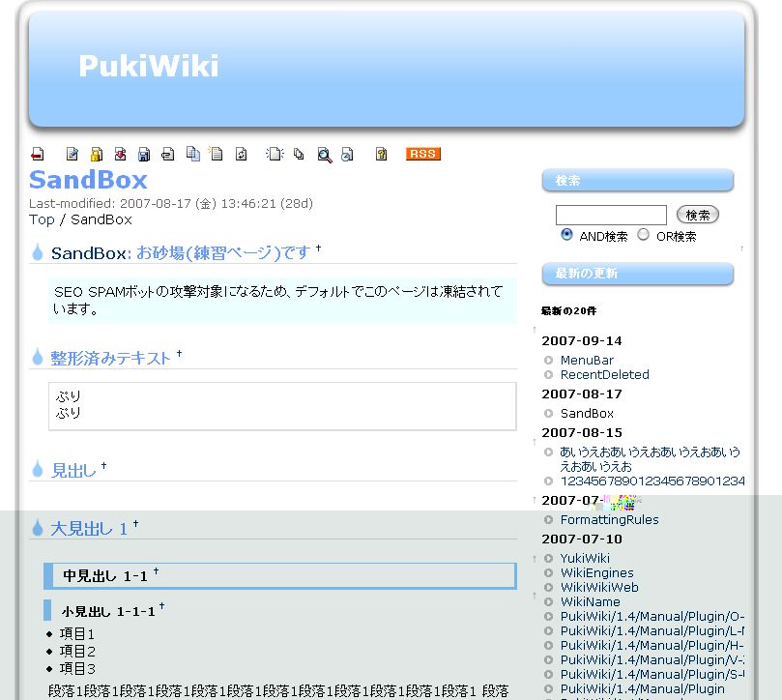782x700 pixels.
Task: Click the New page icon
Action: [275, 154]
